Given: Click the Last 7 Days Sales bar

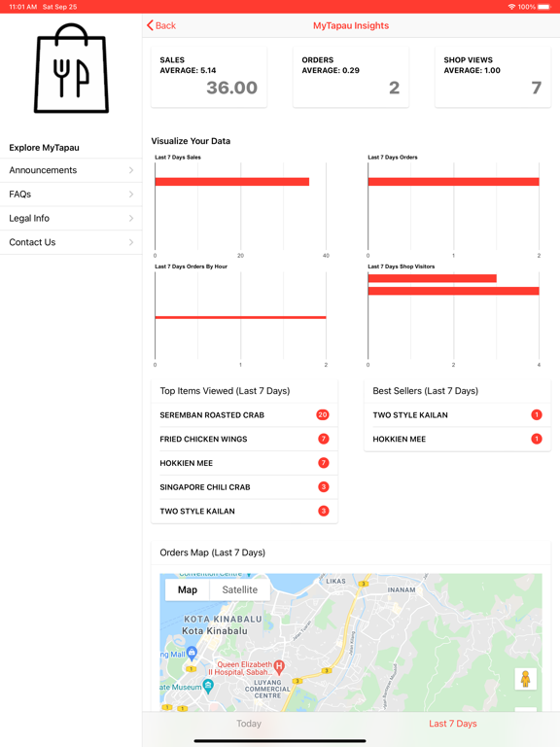Looking at the screenshot, I should [x=232, y=182].
